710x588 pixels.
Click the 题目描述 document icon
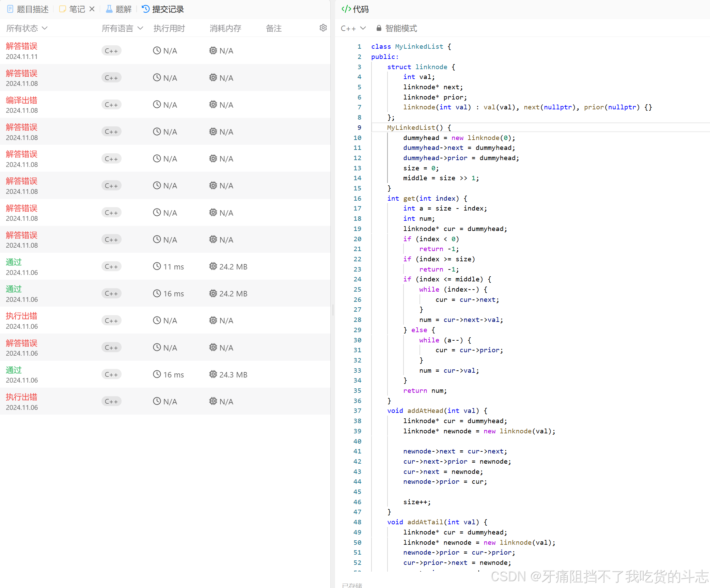tap(10, 9)
